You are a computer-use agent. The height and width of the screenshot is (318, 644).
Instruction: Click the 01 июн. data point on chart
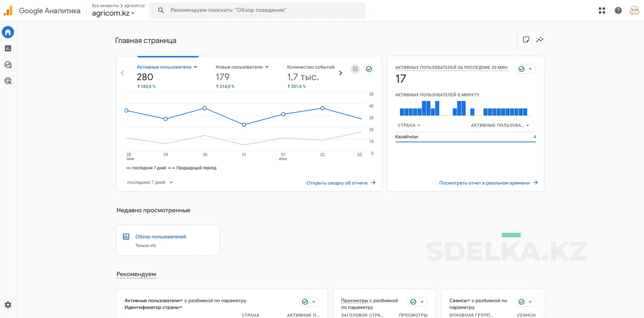point(283,114)
